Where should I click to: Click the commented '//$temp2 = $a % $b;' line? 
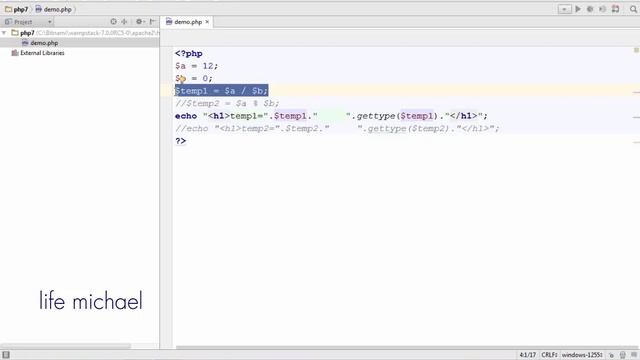tap(227, 103)
